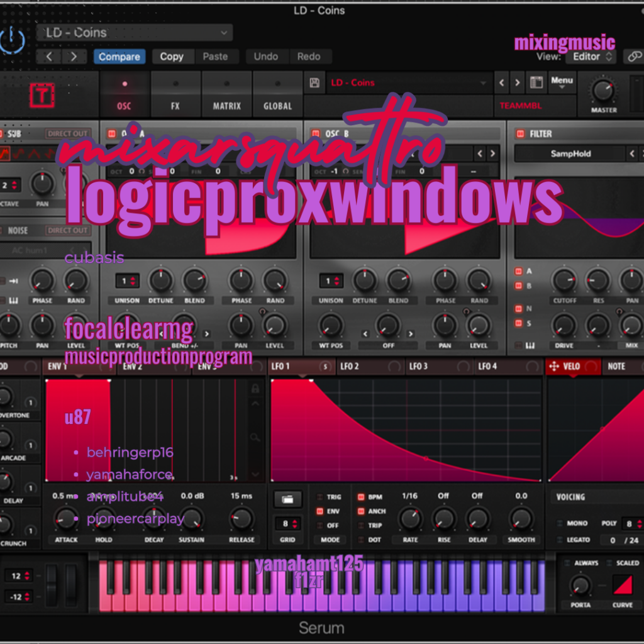
Task: Click a key on the Serum keyboard
Action: click(x=322, y=586)
